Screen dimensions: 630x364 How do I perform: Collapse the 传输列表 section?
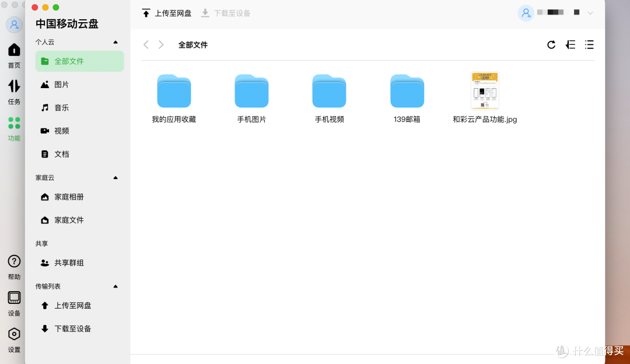pyautogui.click(x=116, y=286)
